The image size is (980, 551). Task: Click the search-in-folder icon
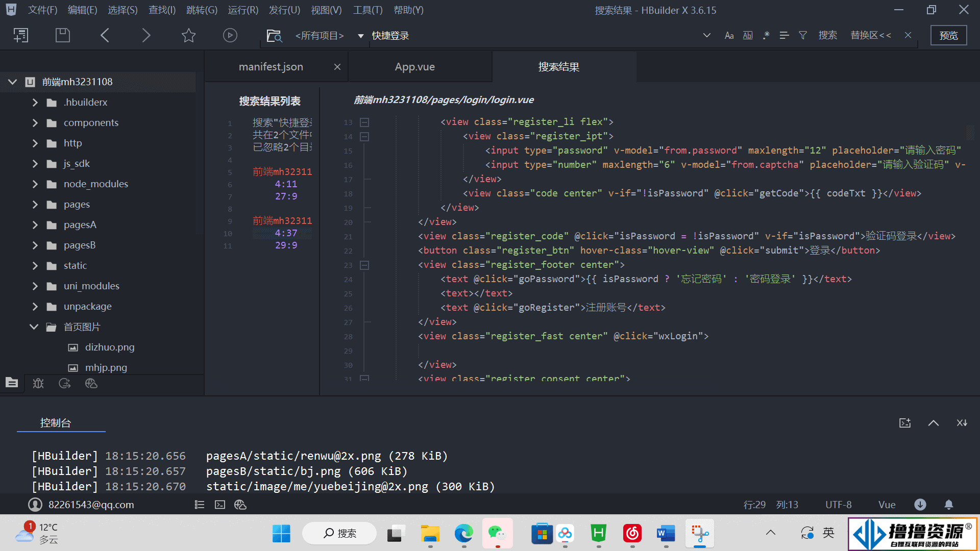(x=274, y=36)
